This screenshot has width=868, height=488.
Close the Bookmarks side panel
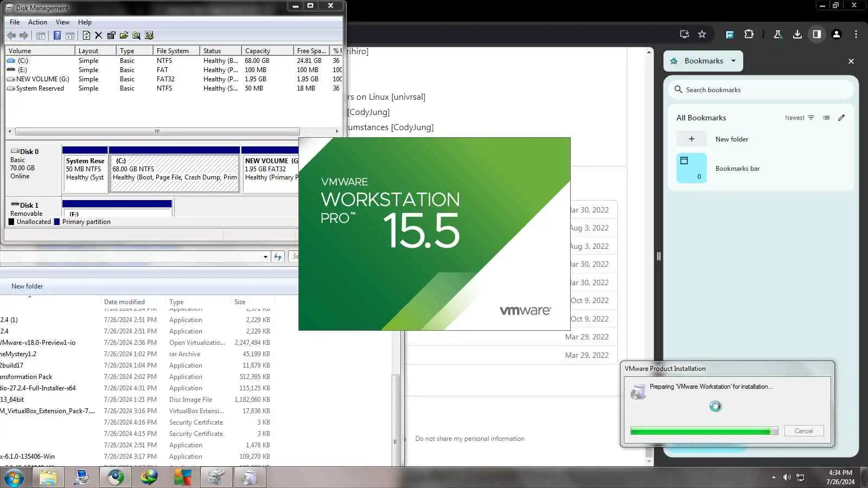point(851,61)
